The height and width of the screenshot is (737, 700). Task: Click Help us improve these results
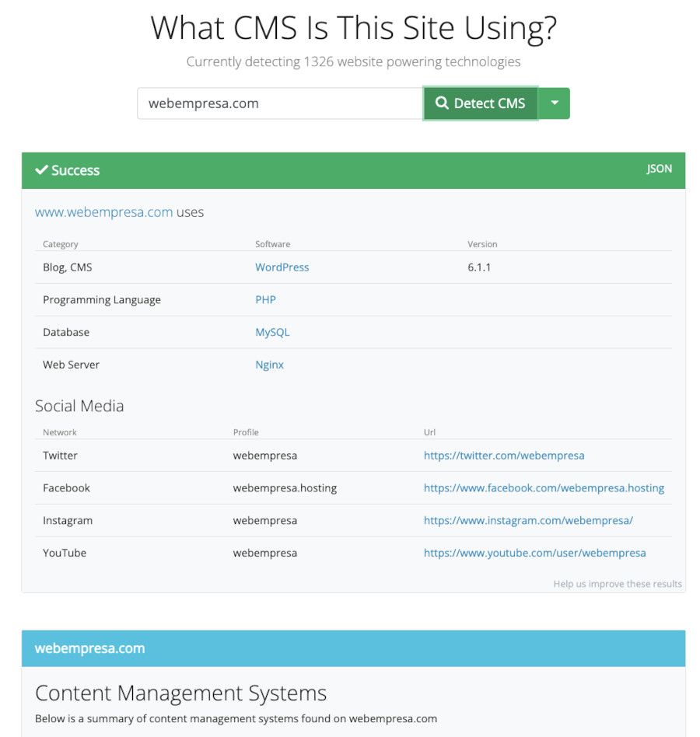(x=618, y=584)
